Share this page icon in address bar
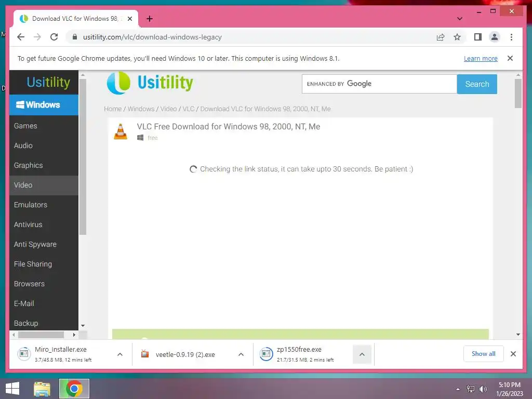This screenshot has width=532, height=399. coord(441,37)
